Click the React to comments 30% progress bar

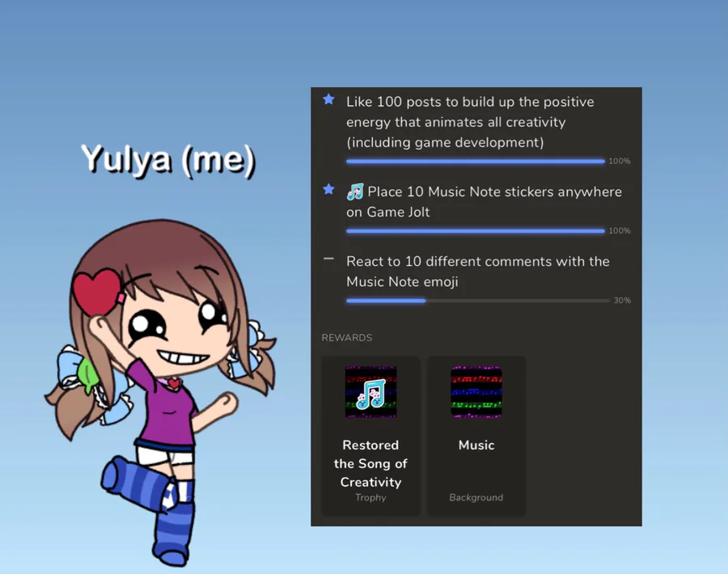pyautogui.click(x=478, y=301)
